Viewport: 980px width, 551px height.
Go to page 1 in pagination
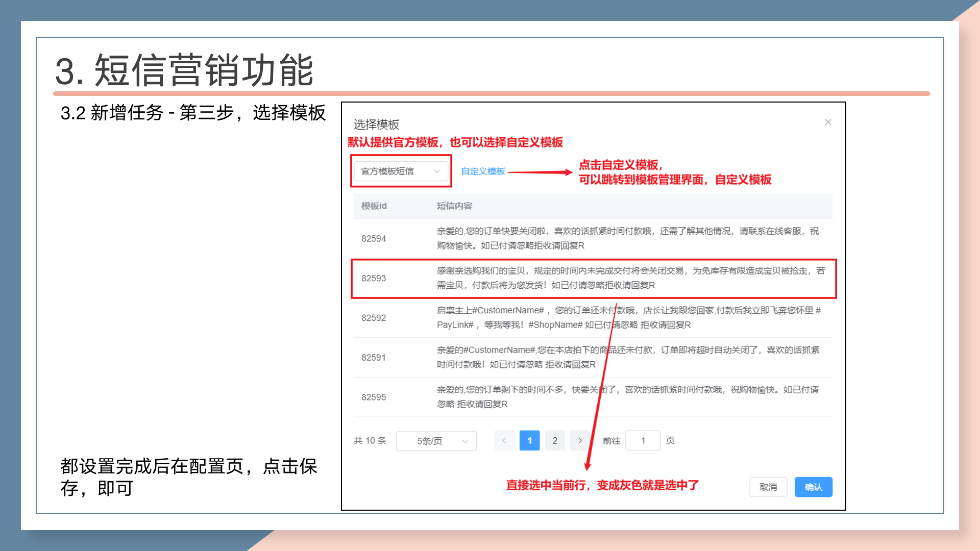[529, 440]
